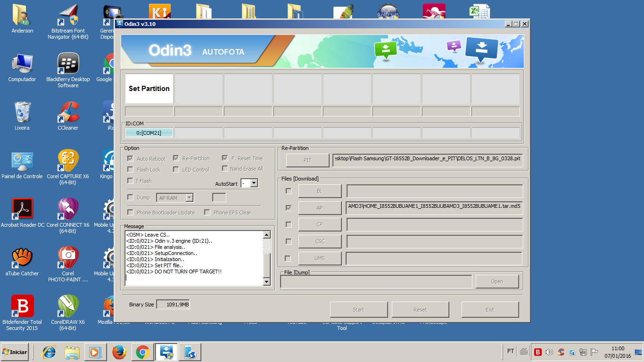Image resolution: width=644 pixels, height=362 pixels.
Task: Open the Lixeira recycle bin
Action: (22, 116)
